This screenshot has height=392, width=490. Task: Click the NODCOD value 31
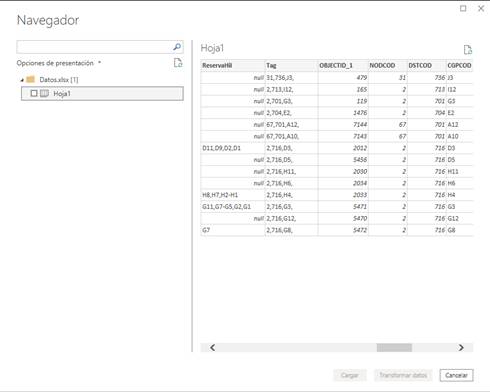tap(403, 78)
